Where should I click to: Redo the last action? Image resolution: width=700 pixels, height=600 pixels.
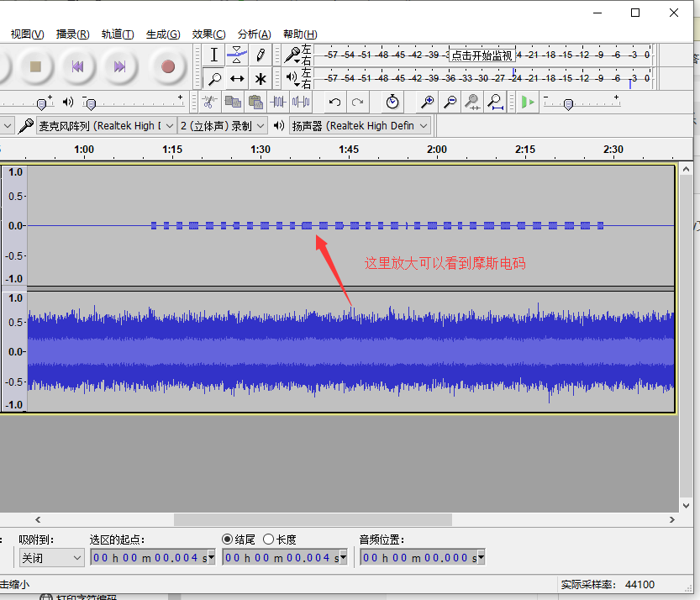click(x=357, y=103)
